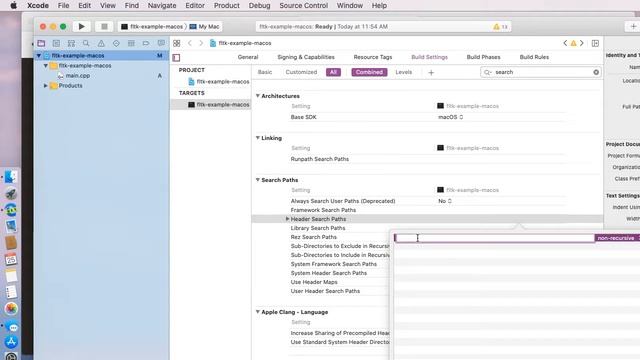The width and height of the screenshot is (640, 360).
Task: Run the project with the Play button
Action: coord(82,27)
